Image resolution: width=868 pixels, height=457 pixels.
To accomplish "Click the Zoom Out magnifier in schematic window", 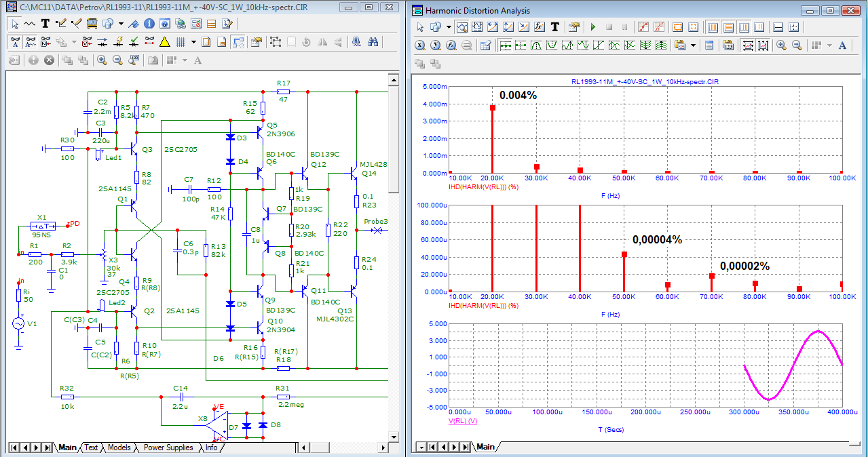I will [x=117, y=60].
